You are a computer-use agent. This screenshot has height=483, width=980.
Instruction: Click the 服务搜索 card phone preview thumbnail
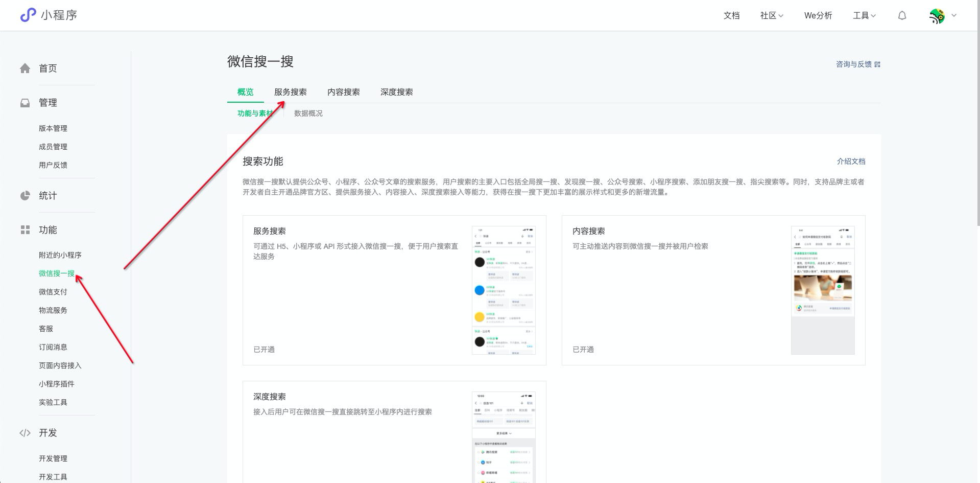[504, 290]
